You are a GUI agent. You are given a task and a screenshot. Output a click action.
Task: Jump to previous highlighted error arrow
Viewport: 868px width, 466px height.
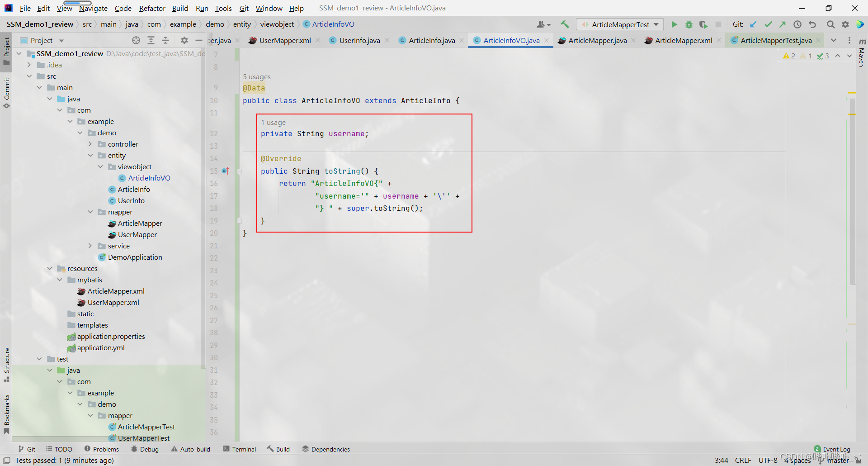point(838,56)
